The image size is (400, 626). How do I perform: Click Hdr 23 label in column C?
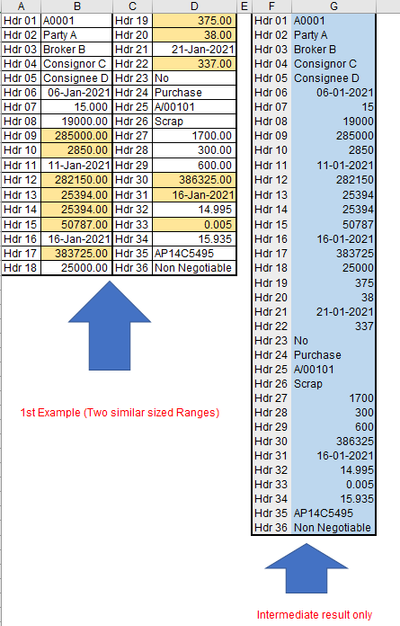pyautogui.click(x=133, y=78)
